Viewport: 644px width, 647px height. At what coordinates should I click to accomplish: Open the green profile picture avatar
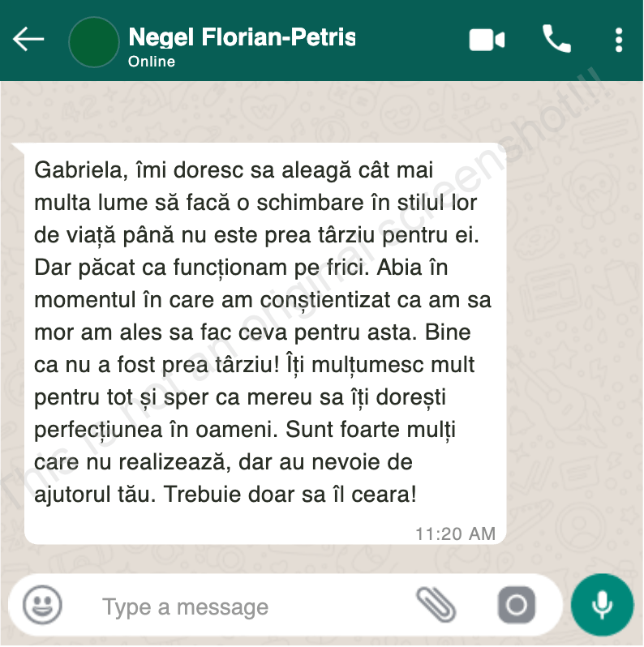pyautogui.click(x=94, y=42)
